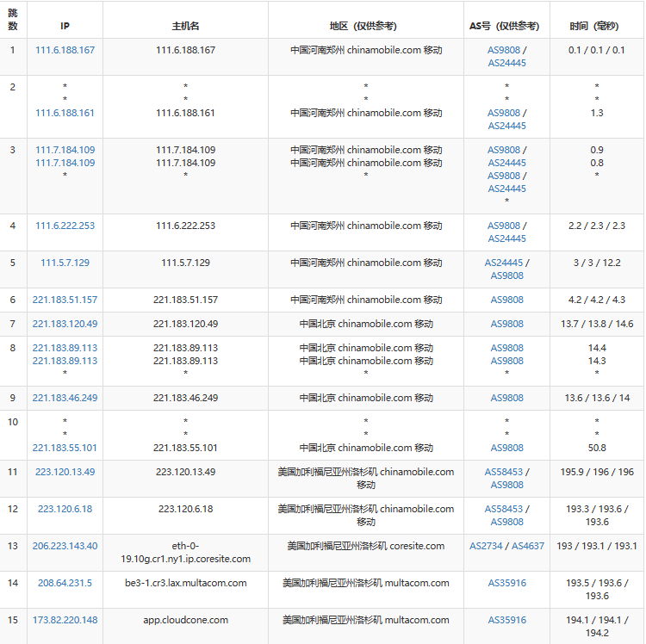Open the AS2734 link in hop 13
Viewport: 646px width, 644px height.
click(x=486, y=546)
